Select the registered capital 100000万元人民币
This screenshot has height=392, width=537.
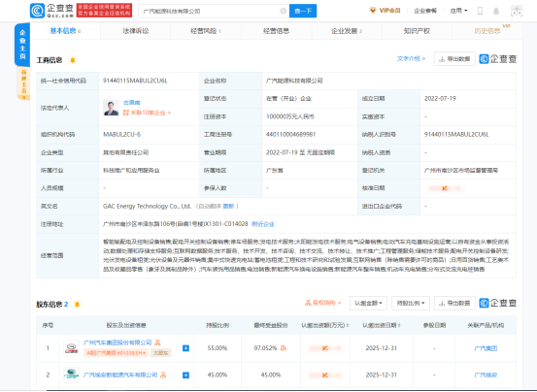point(289,116)
